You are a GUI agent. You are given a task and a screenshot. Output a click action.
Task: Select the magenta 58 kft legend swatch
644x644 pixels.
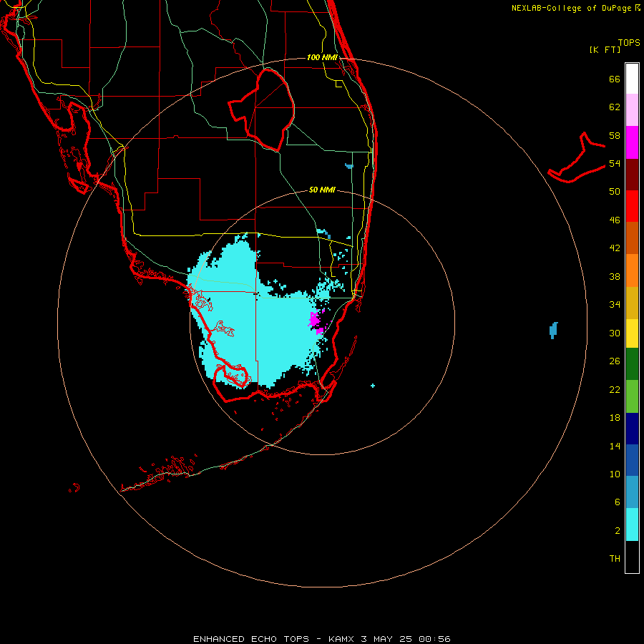[x=632, y=142]
